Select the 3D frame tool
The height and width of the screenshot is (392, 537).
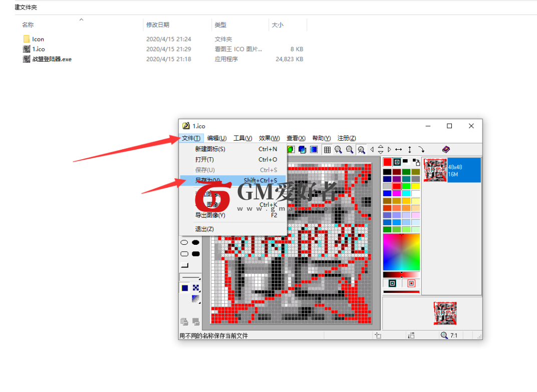(x=184, y=265)
